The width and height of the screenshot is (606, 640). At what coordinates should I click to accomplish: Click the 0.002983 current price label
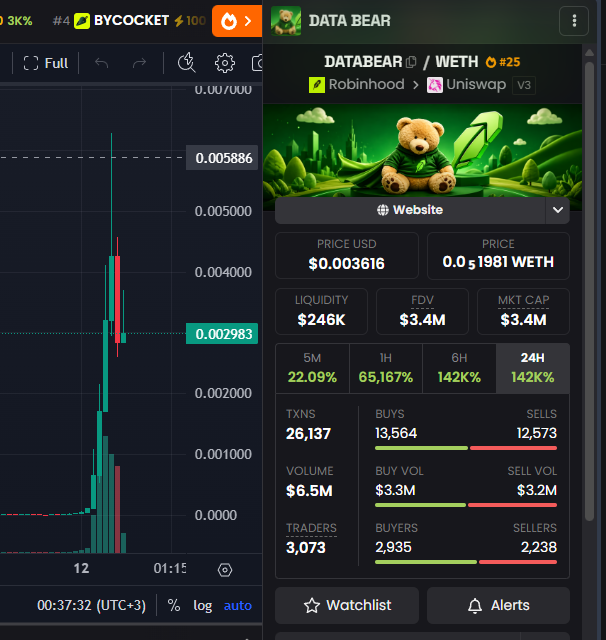(x=222, y=334)
